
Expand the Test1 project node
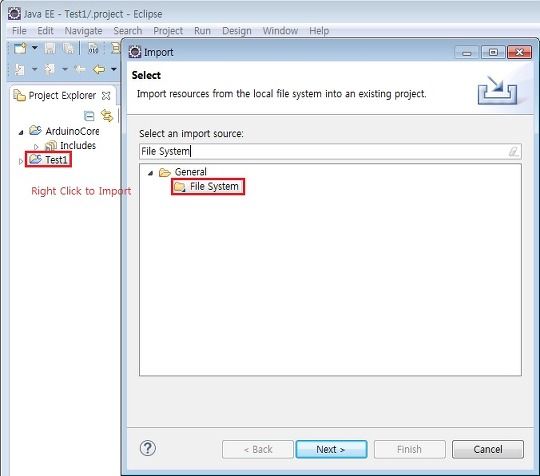click(21, 161)
